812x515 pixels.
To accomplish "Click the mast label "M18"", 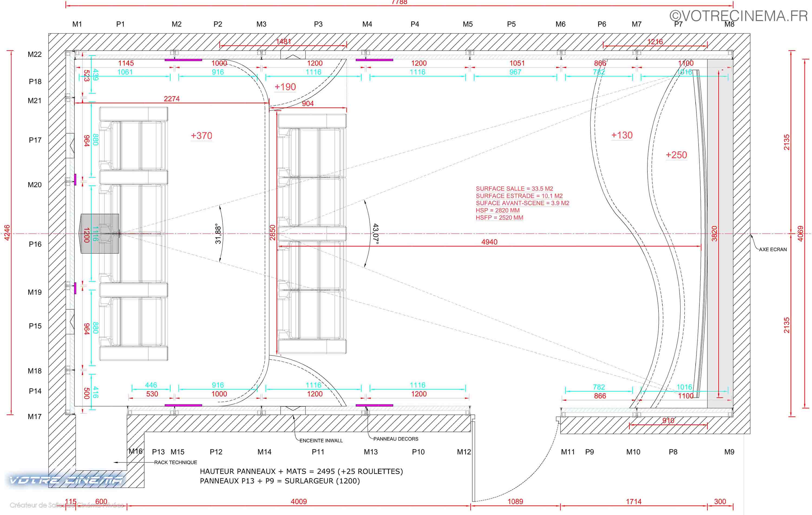I will [x=35, y=371].
